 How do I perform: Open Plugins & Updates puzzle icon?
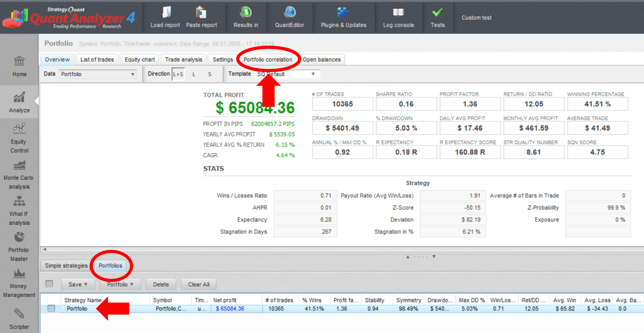pyautogui.click(x=343, y=13)
